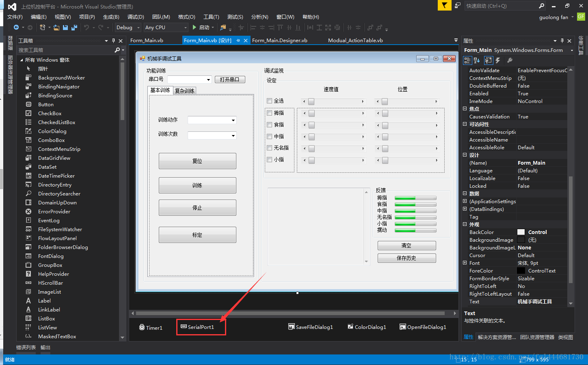The width and height of the screenshot is (588, 365).
Task: Open the 训练动作 combo box dropdown
Action: coord(233,120)
